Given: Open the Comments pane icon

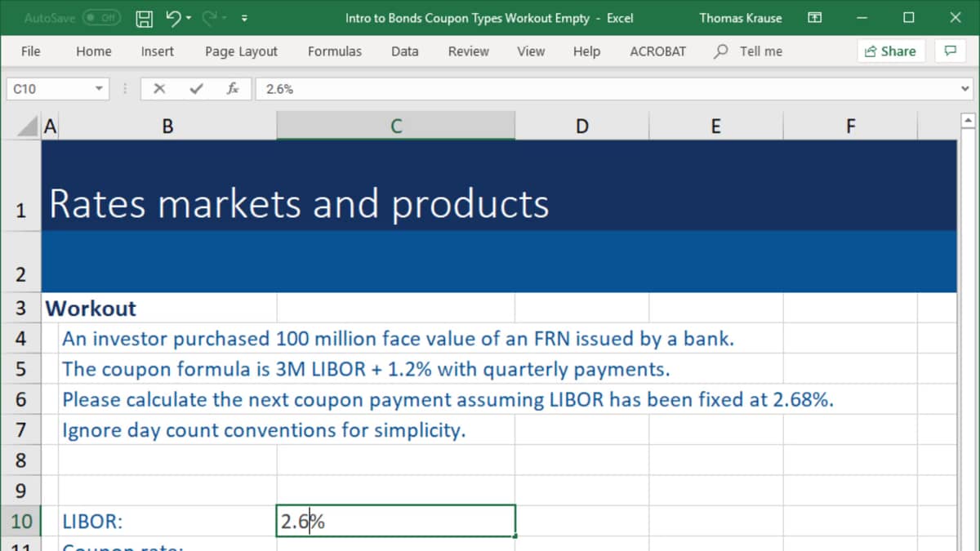Looking at the screenshot, I should 950,51.
